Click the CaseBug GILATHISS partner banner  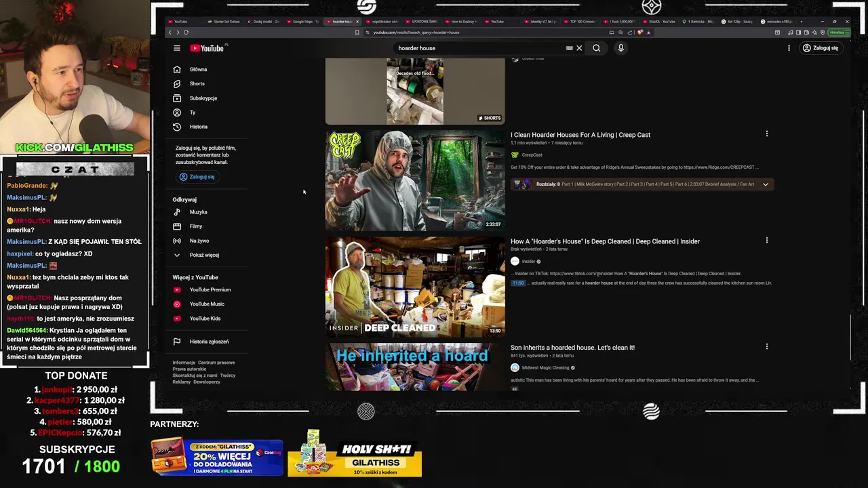[217, 457]
